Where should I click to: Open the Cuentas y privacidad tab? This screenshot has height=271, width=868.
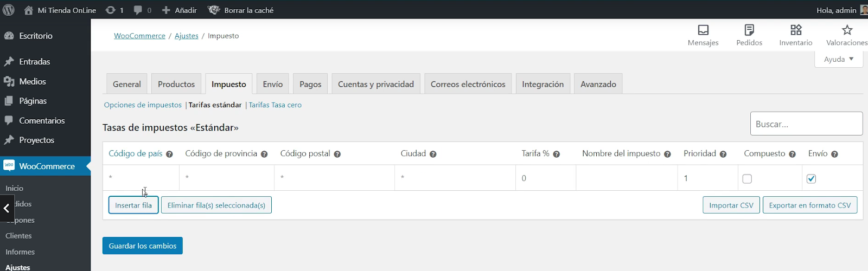pyautogui.click(x=376, y=84)
